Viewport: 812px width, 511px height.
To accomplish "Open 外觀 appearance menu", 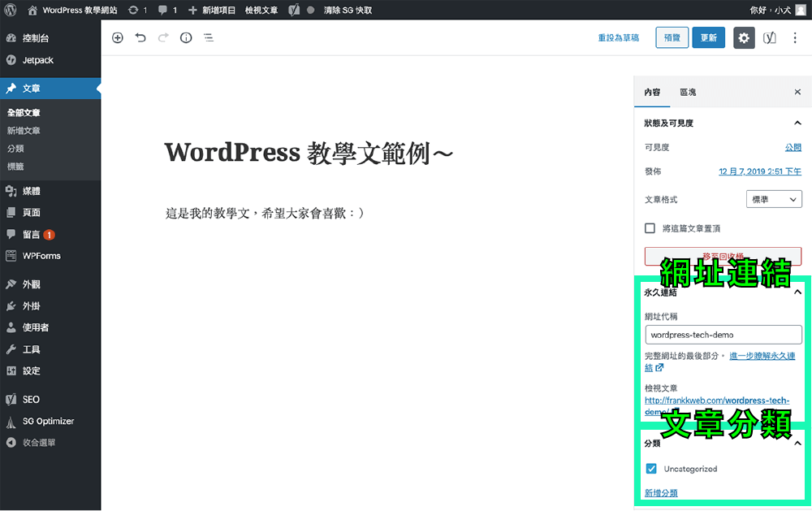I will click(50, 284).
